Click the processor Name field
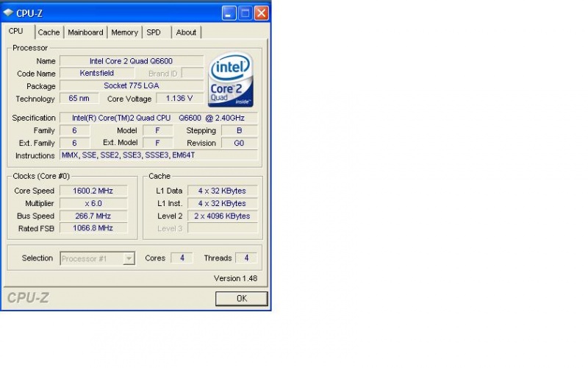Viewport: 588px width, 368px height. tap(131, 61)
